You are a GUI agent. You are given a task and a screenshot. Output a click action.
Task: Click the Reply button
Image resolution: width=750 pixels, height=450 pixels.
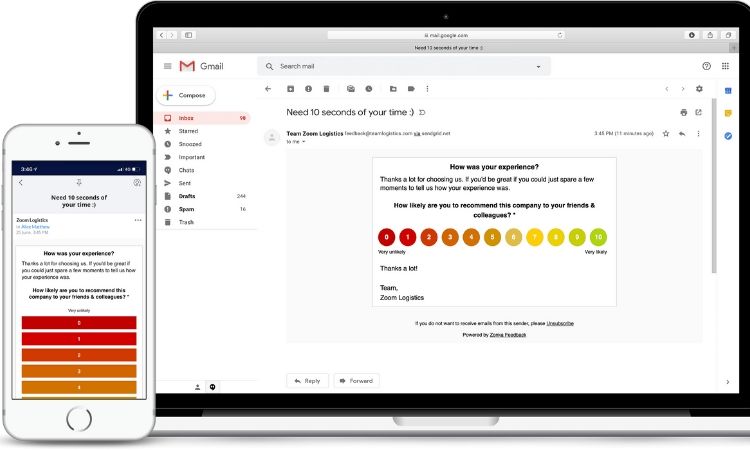click(x=307, y=381)
